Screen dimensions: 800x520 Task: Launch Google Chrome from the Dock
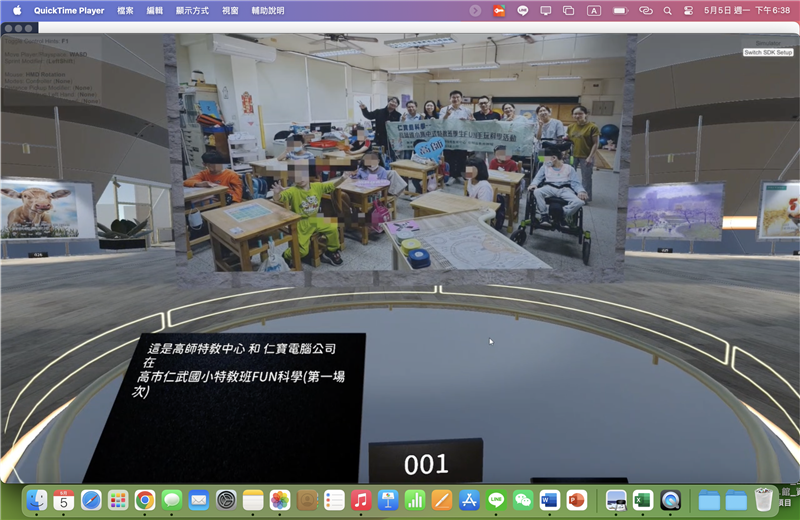(x=145, y=500)
